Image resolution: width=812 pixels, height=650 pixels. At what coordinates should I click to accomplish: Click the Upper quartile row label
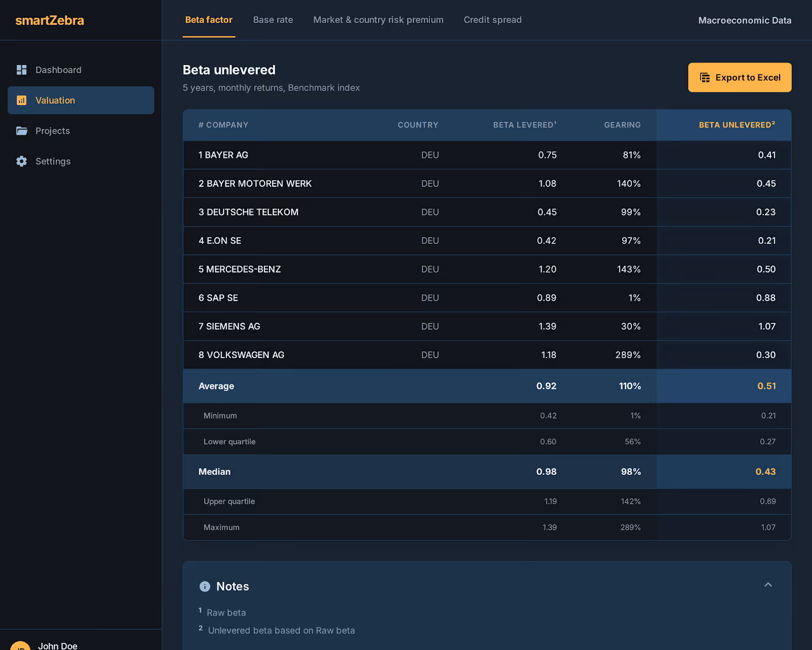[x=229, y=501]
